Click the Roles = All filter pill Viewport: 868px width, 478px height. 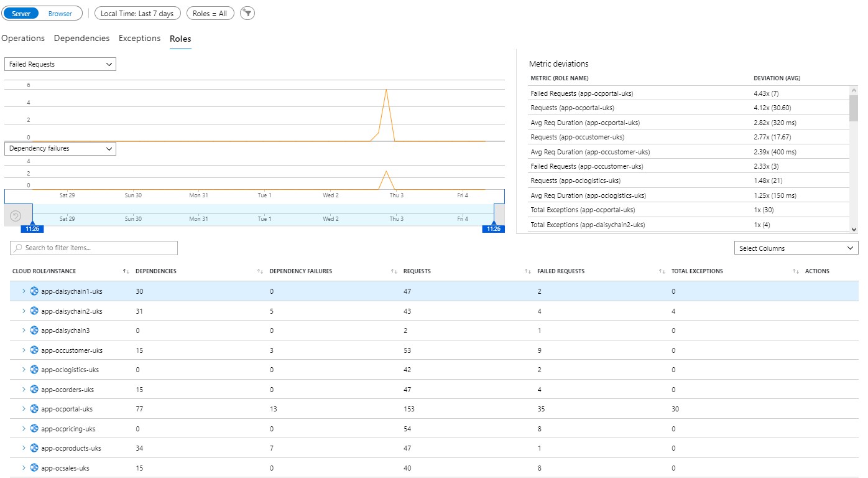coord(210,13)
